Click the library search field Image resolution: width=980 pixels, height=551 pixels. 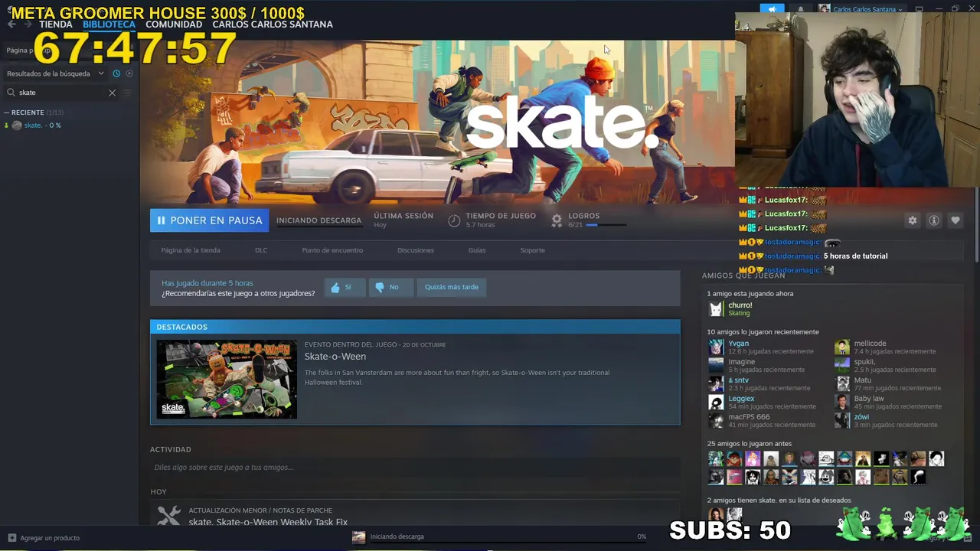point(61,93)
